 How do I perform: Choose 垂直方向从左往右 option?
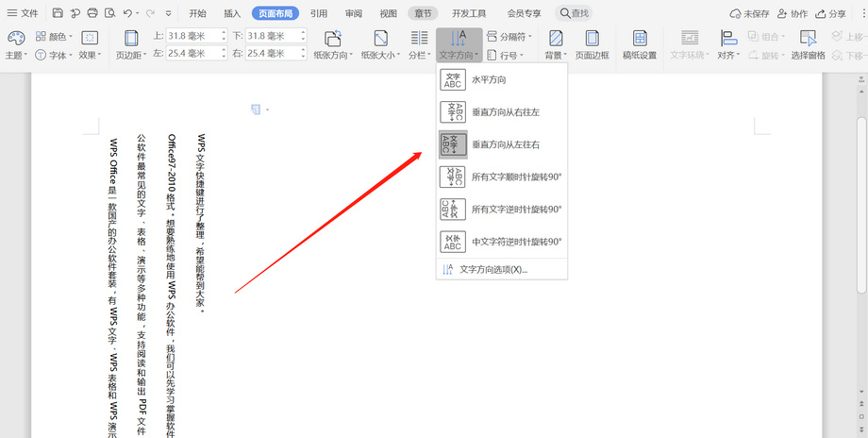502,144
